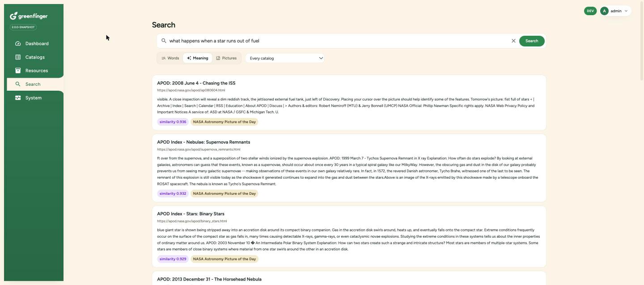Click the similarity 0.929 tag
This screenshot has width=644, height=285.
point(173,259)
